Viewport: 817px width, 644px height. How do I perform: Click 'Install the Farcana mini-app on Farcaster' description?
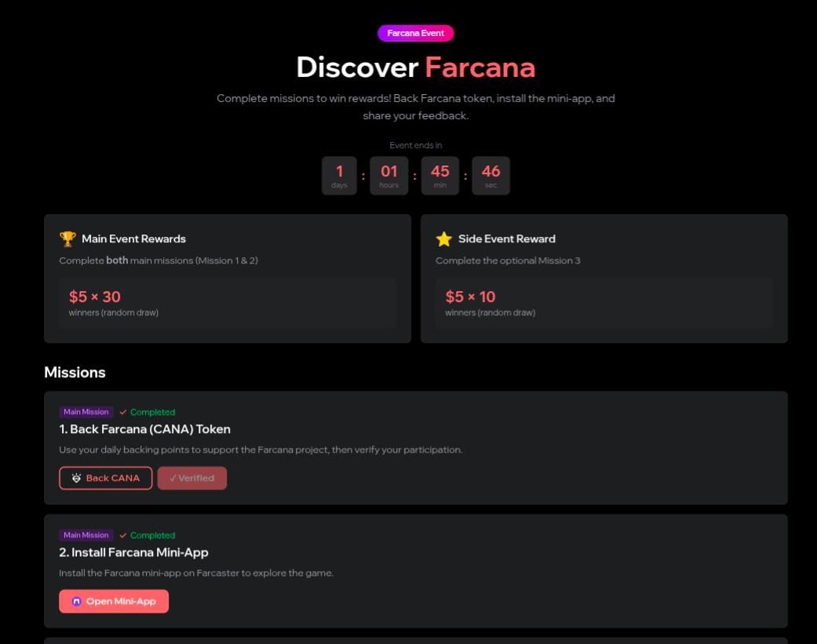point(196,573)
